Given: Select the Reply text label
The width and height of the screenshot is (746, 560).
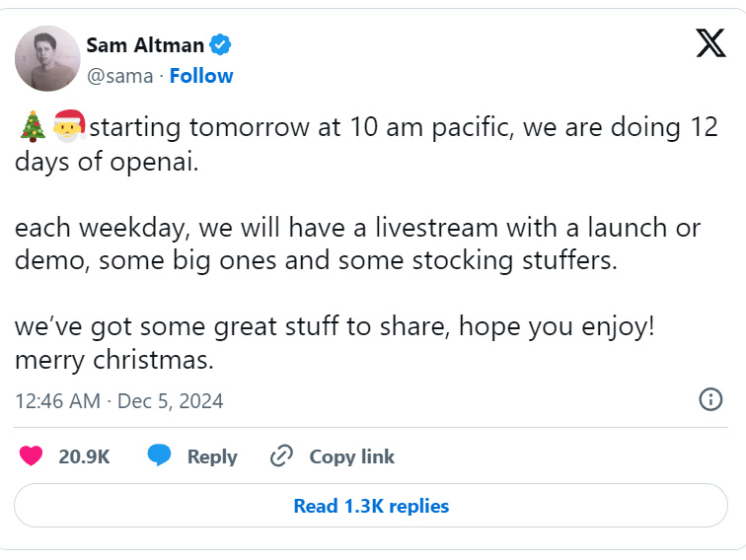Looking at the screenshot, I should (212, 456).
